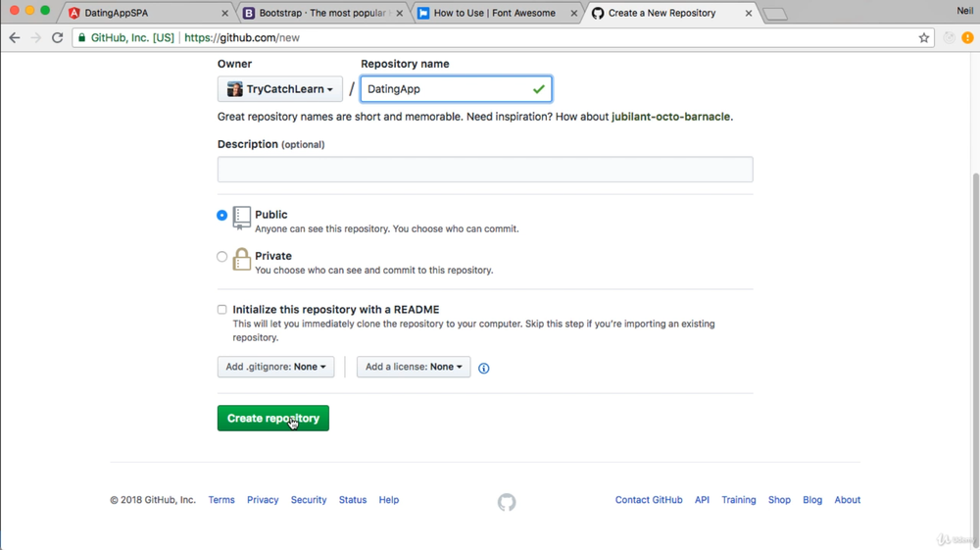Close the Create a New Repository tab
Viewport: 980px width, 550px height.
point(748,13)
